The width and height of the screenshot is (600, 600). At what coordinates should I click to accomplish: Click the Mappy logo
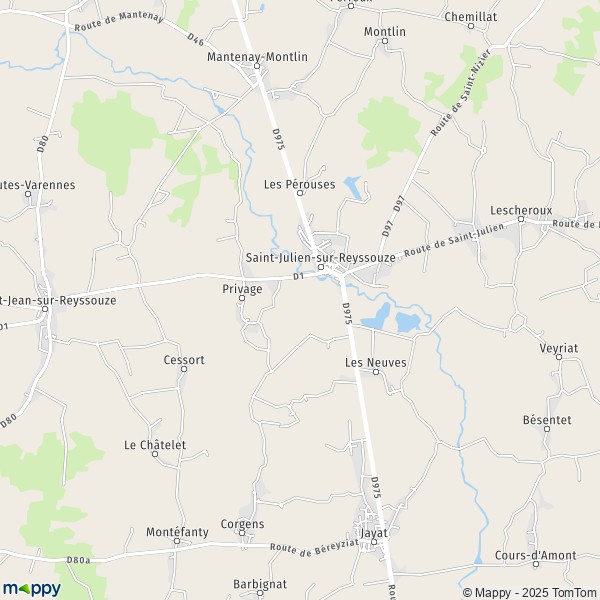coord(32,589)
